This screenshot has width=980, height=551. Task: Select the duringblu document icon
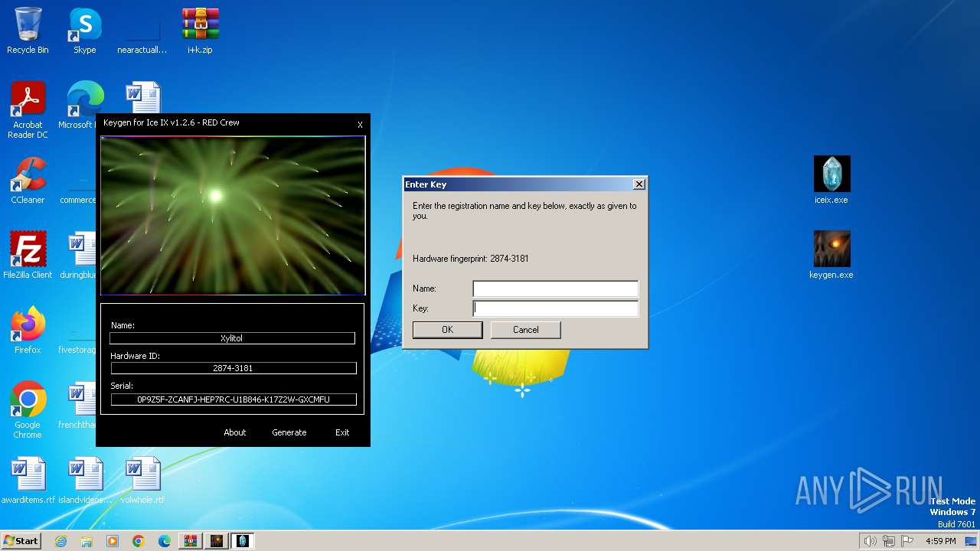pos(79,255)
